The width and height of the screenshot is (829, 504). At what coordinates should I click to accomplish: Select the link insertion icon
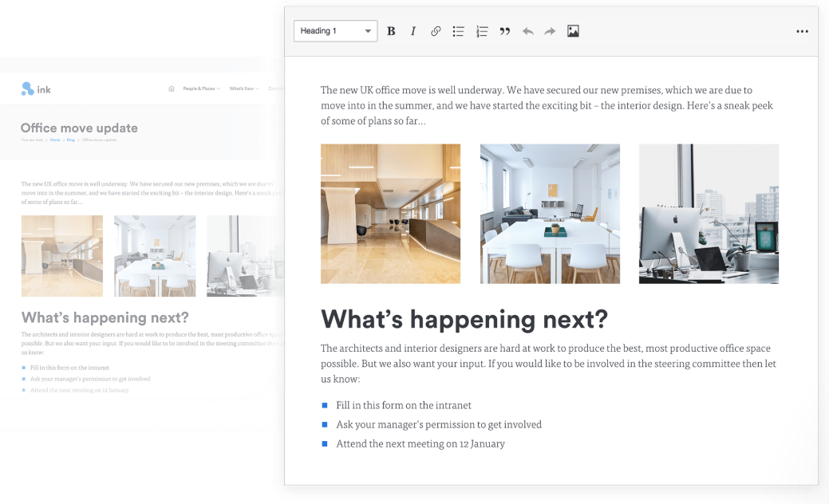pos(436,31)
